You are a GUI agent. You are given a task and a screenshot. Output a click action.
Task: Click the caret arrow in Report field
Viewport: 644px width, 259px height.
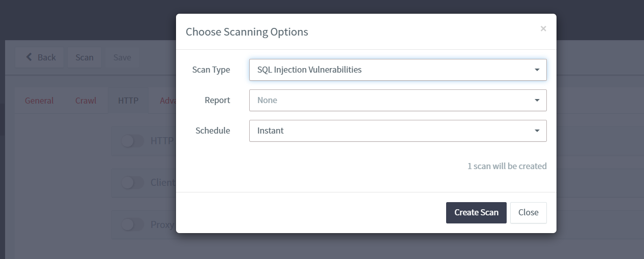coord(537,101)
